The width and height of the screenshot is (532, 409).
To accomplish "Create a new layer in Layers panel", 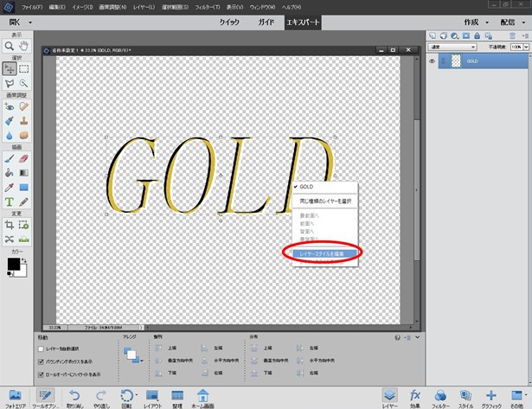I will 433,35.
